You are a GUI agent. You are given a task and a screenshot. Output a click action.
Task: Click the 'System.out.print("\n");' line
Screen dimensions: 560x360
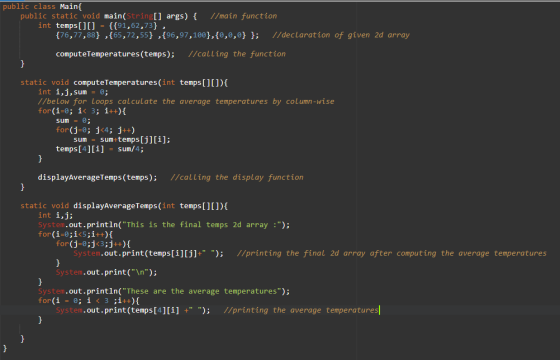[106, 272]
